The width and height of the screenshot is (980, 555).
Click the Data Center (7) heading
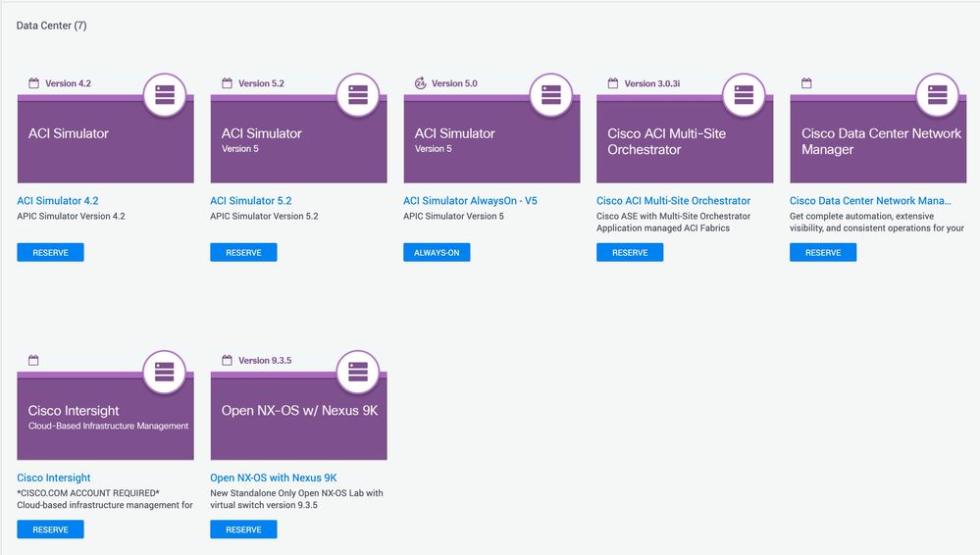51,25
